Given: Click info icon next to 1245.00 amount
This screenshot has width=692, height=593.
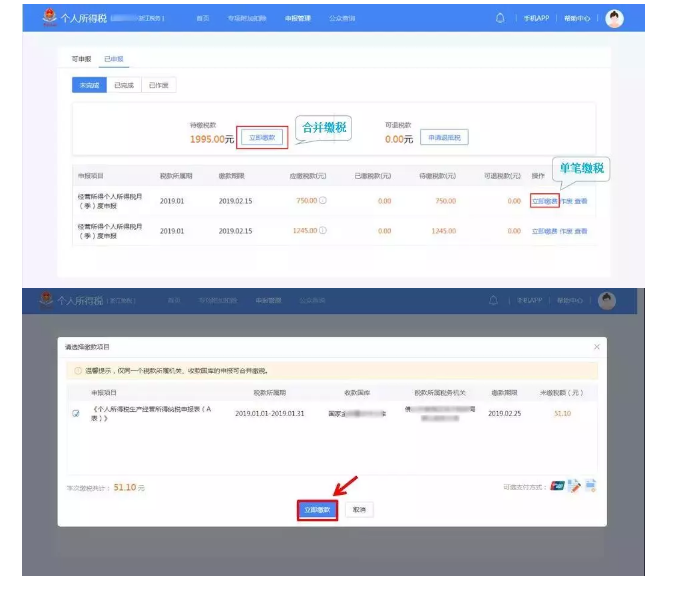Looking at the screenshot, I should 325,231.
